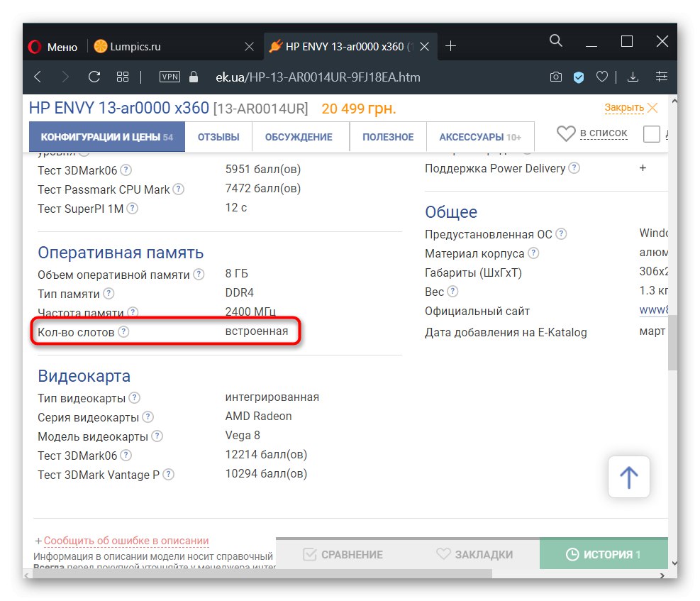Viewport: 700px width, 601px height.
Task: Open the downloads arrow icon
Action: (x=633, y=77)
